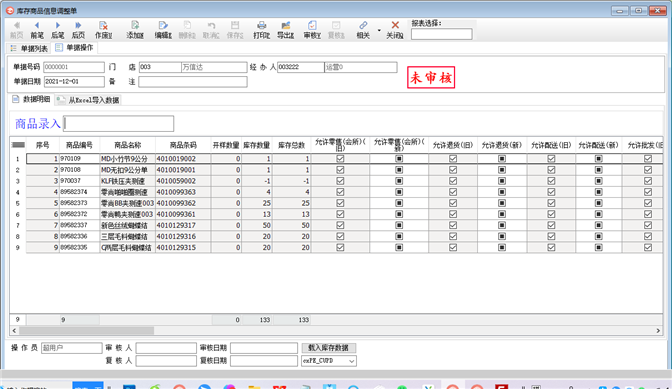Select barcode cell 4010129317

183,225
